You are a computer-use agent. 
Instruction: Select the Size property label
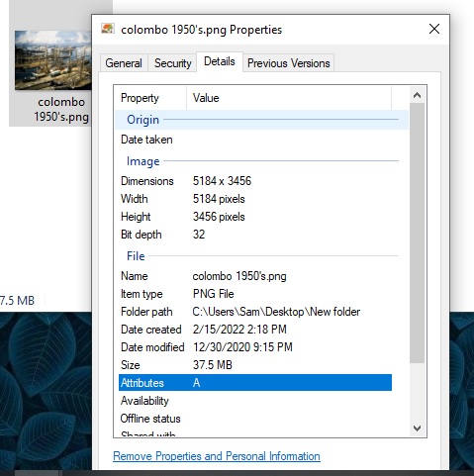click(x=131, y=365)
